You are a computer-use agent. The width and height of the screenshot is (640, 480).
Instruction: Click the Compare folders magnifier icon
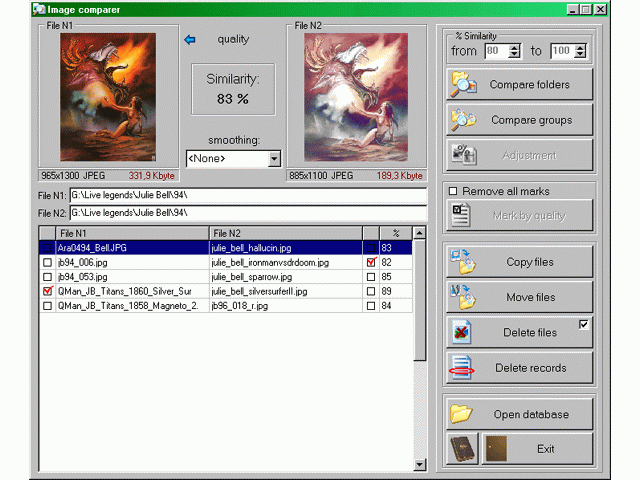(x=463, y=84)
